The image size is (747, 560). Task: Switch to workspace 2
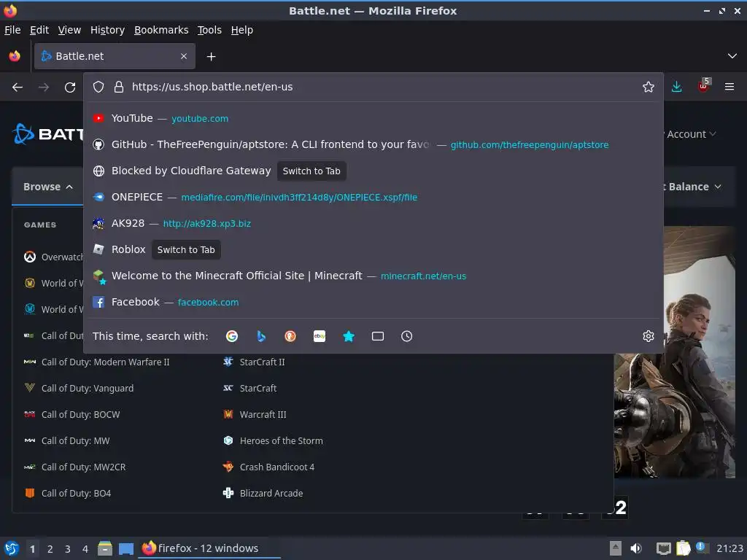50,548
